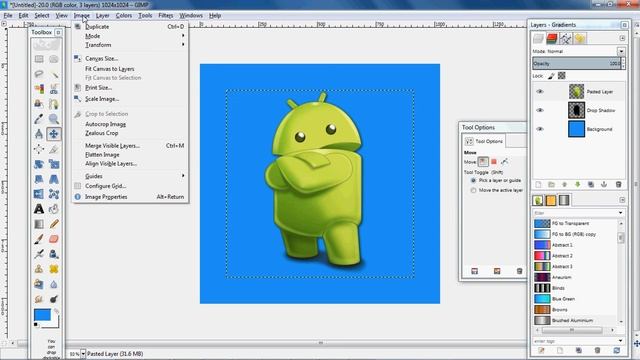
Task: Select the Rectangle Select tool
Action: (x=39, y=60)
